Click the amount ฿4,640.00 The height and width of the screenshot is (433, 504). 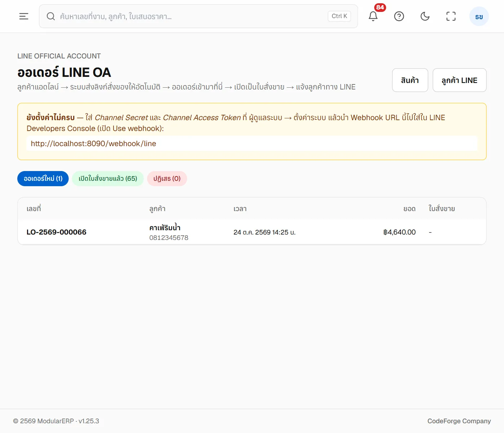pyautogui.click(x=399, y=232)
